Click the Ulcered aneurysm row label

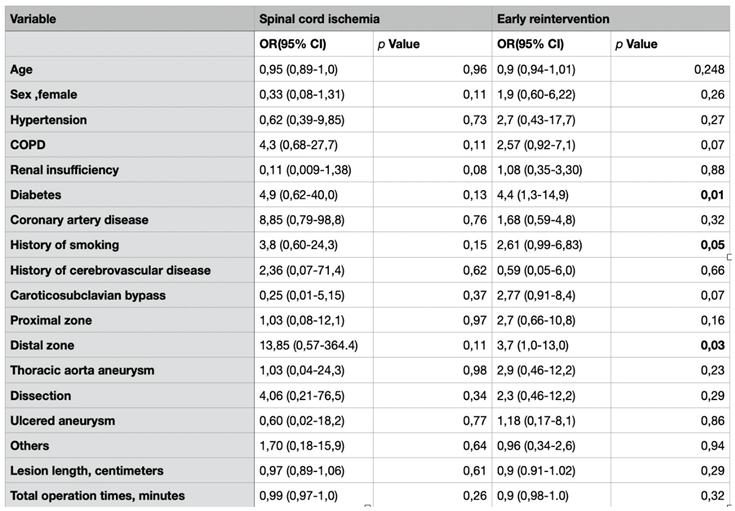coord(61,420)
